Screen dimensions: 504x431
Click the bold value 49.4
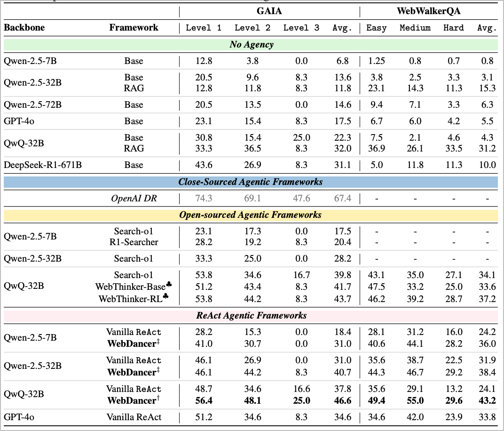point(377,400)
